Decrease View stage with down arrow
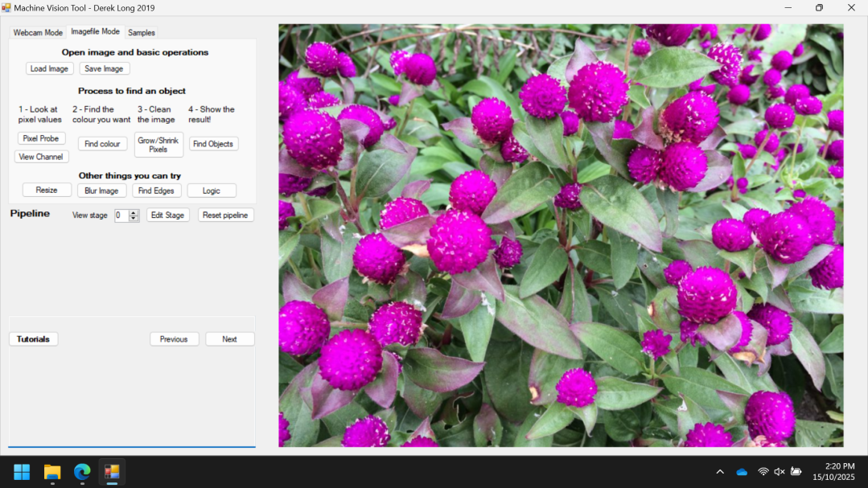 pyautogui.click(x=134, y=219)
